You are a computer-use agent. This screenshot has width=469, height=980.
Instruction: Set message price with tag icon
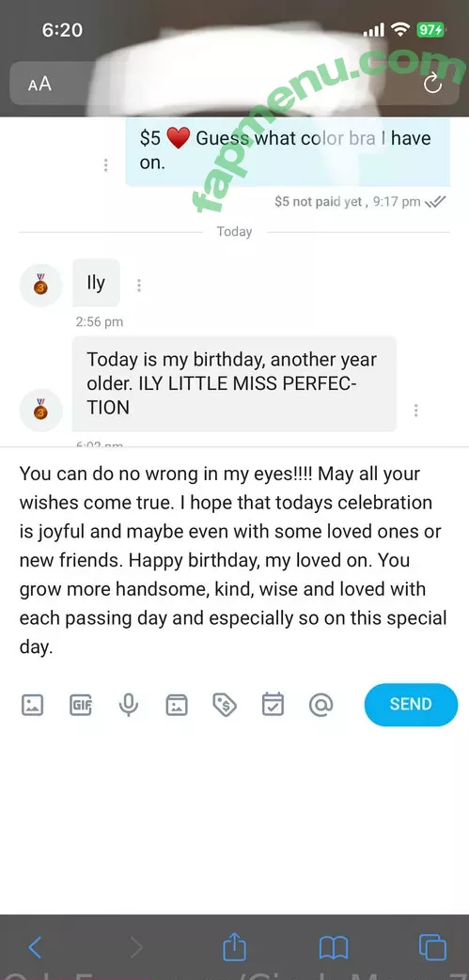click(225, 705)
